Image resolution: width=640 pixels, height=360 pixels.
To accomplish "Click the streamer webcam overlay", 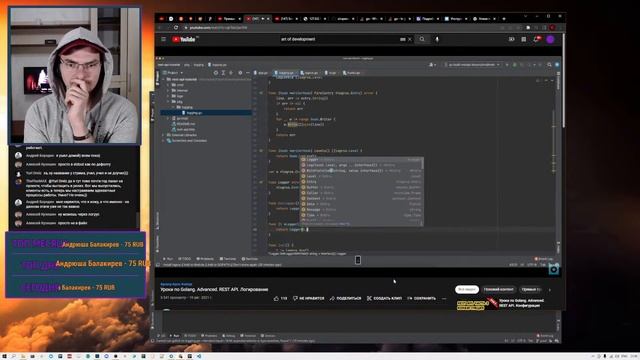I will coord(75,75).
